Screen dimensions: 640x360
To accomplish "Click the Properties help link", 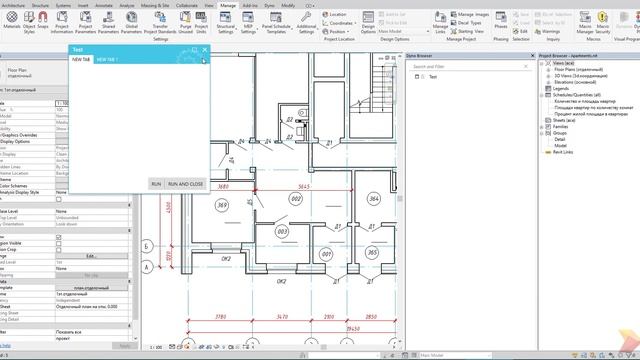I will pos(5,346).
